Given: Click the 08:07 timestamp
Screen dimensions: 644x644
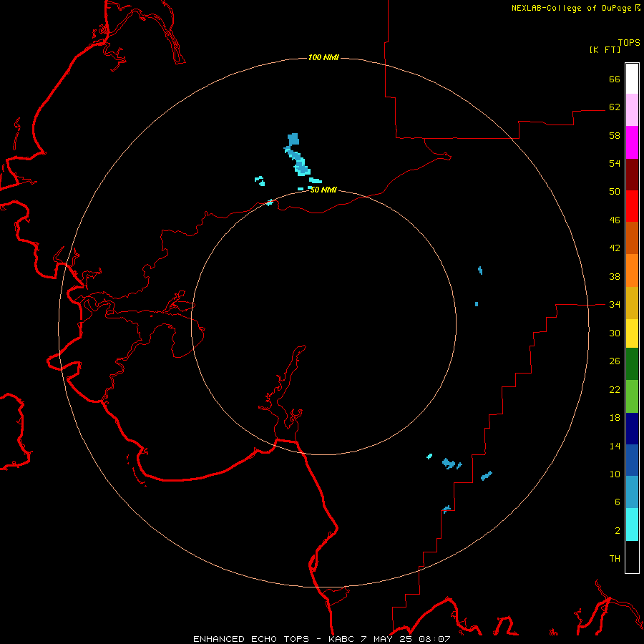Looking at the screenshot, I should [434, 639].
